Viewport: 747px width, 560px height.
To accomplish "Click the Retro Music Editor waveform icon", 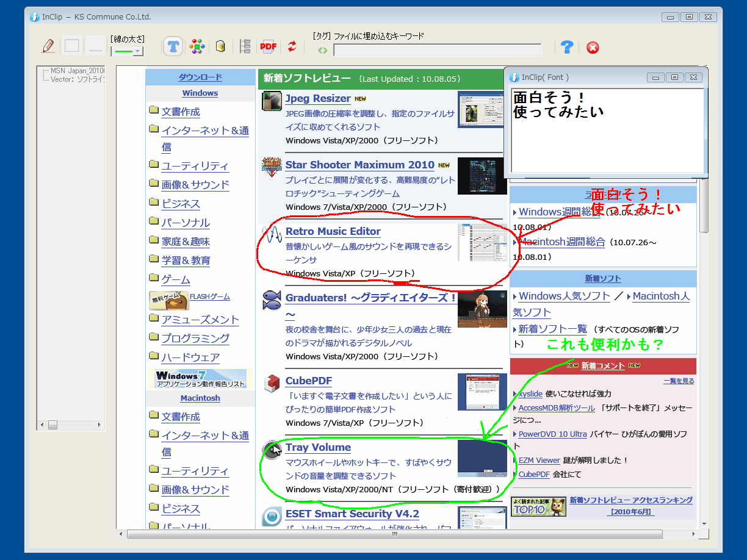I will point(272,234).
